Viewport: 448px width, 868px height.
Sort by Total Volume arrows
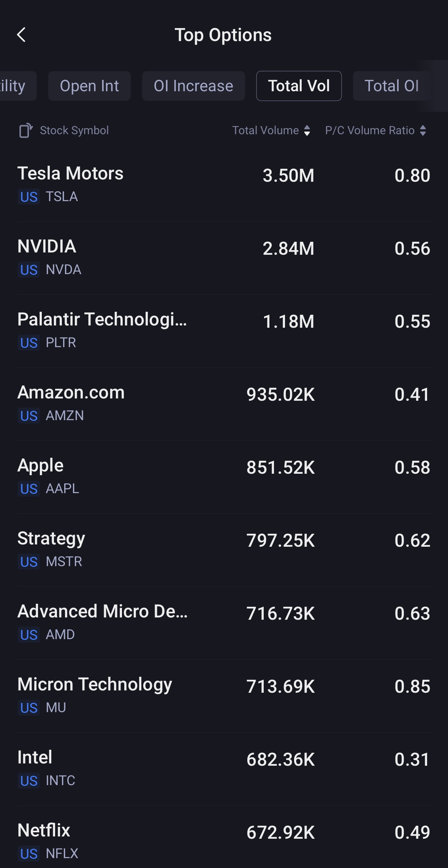pyautogui.click(x=307, y=130)
